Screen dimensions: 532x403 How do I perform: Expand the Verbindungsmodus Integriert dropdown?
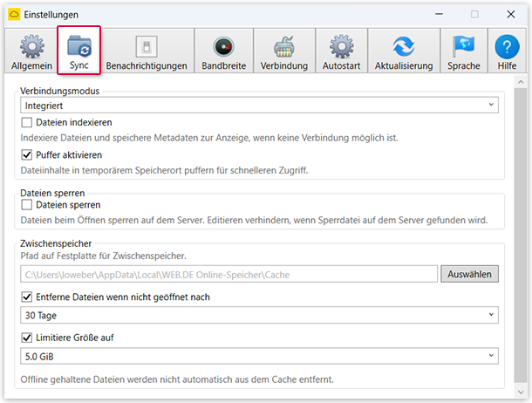pos(259,106)
